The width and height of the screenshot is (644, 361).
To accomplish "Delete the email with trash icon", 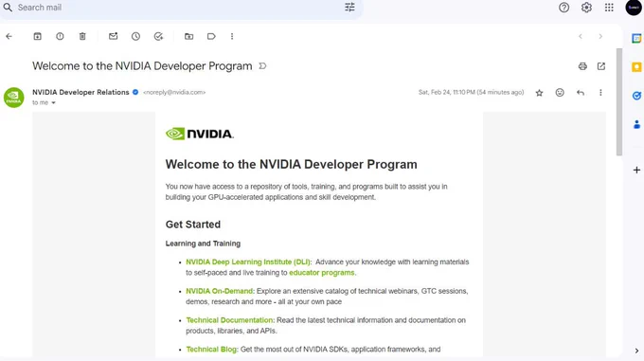I will coord(82,37).
